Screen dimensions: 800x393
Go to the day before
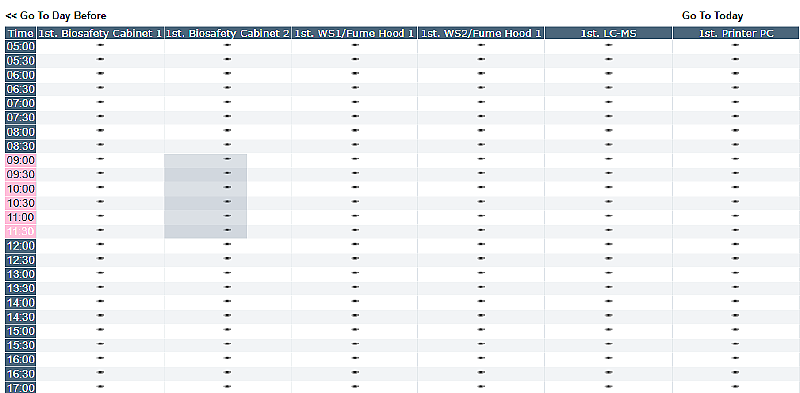pyautogui.click(x=56, y=16)
